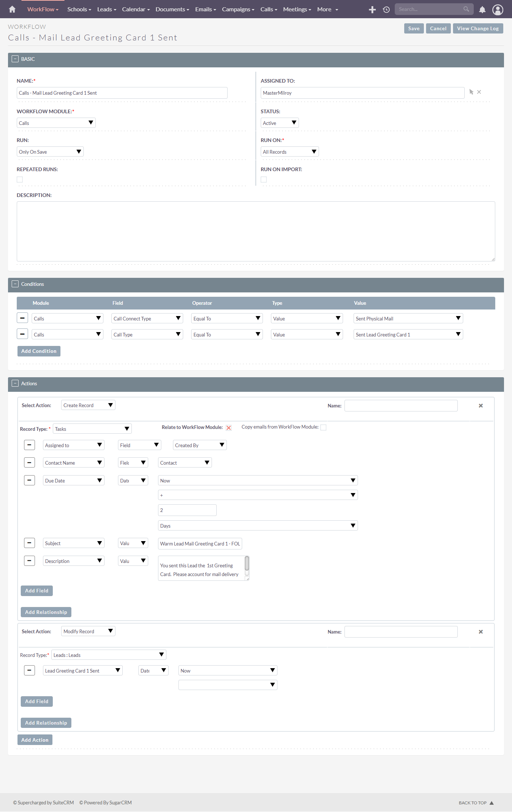Click the main Description textarea
The width and height of the screenshot is (512, 812).
pyautogui.click(x=256, y=231)
